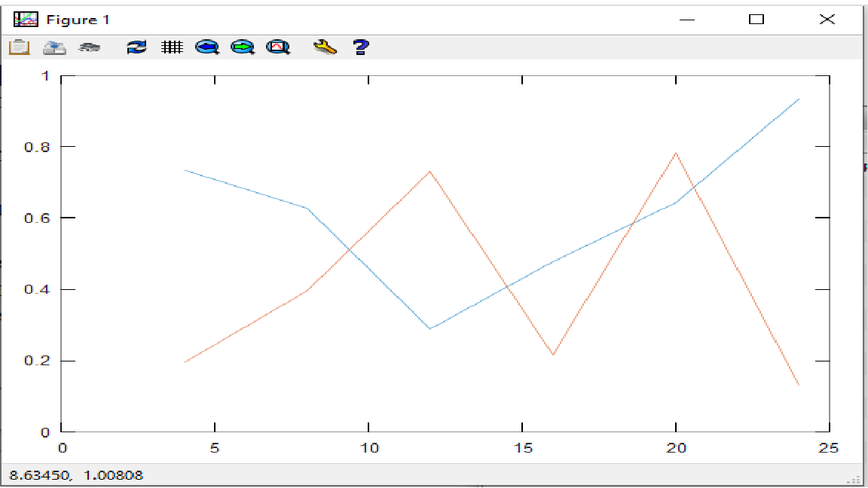
Task: Click the blue line minimum at x=12
Action: pos(429,328)
